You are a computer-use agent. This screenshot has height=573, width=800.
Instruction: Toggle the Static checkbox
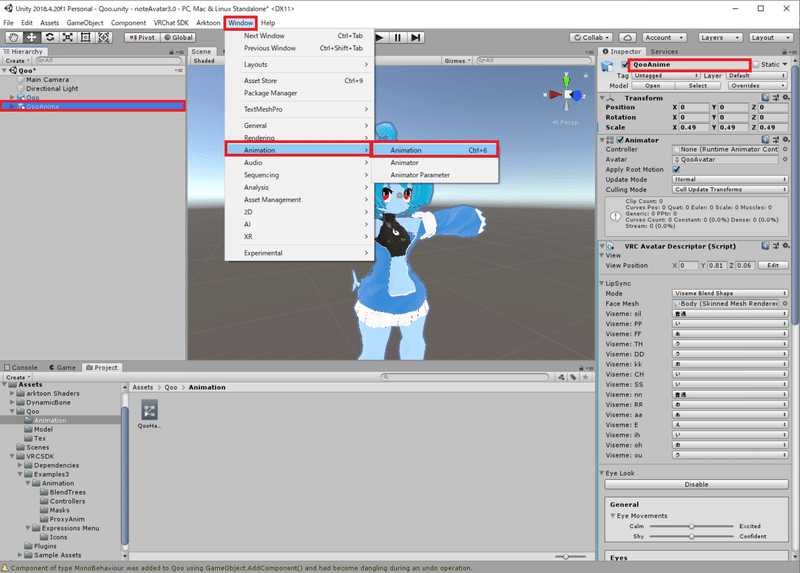pos(756,64)
